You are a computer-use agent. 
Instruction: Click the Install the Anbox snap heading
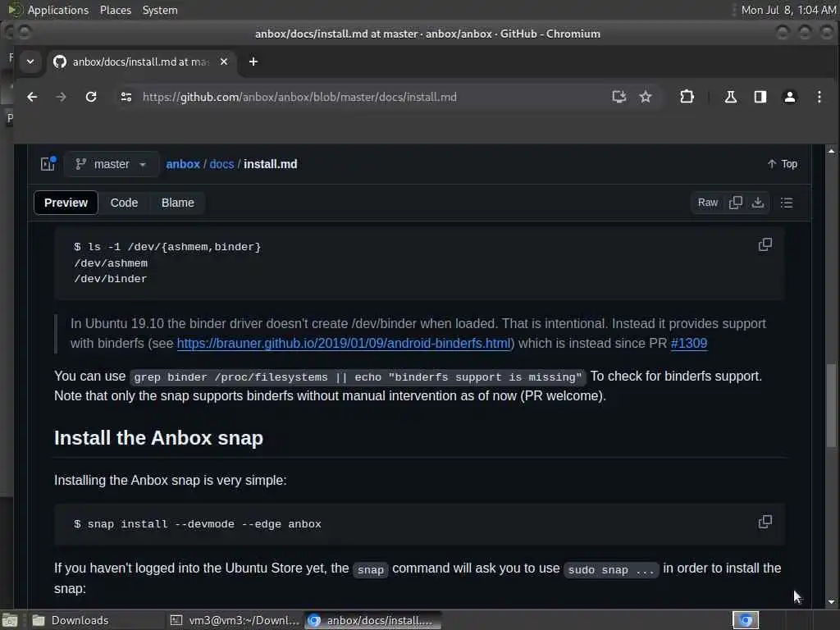[x=158, y=438]
